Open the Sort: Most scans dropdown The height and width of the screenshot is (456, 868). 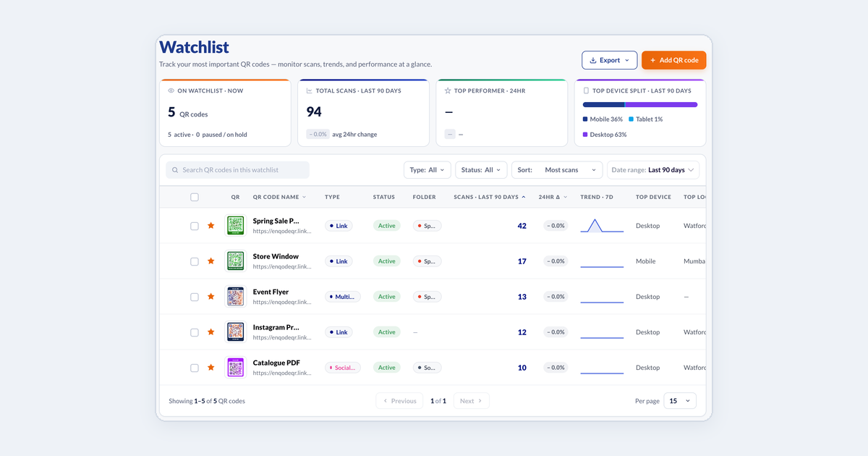(557, 170)
